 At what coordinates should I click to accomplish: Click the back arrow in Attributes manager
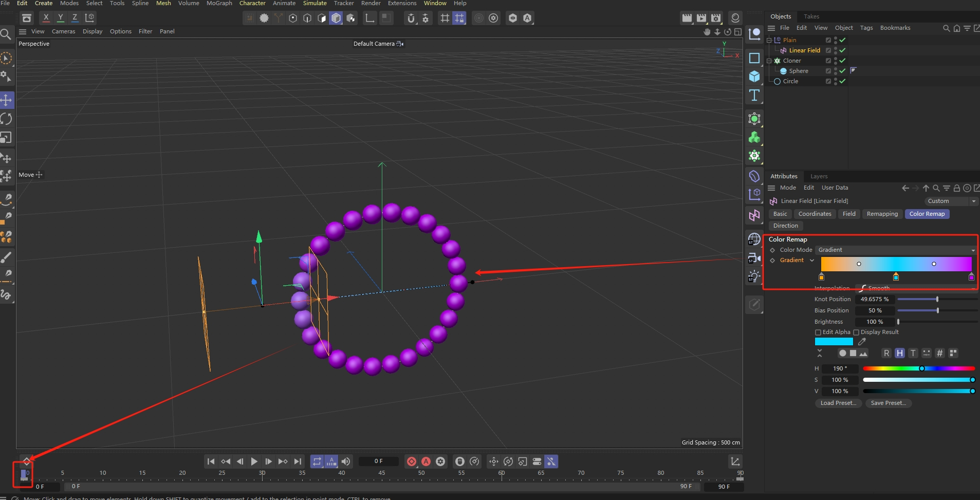pos(905,188)
